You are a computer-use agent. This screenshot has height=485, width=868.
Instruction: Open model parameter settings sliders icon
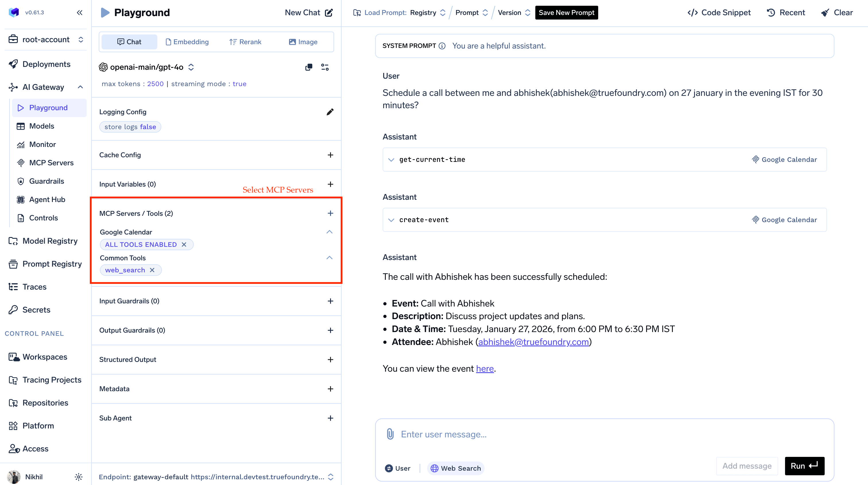click(325, 67)
